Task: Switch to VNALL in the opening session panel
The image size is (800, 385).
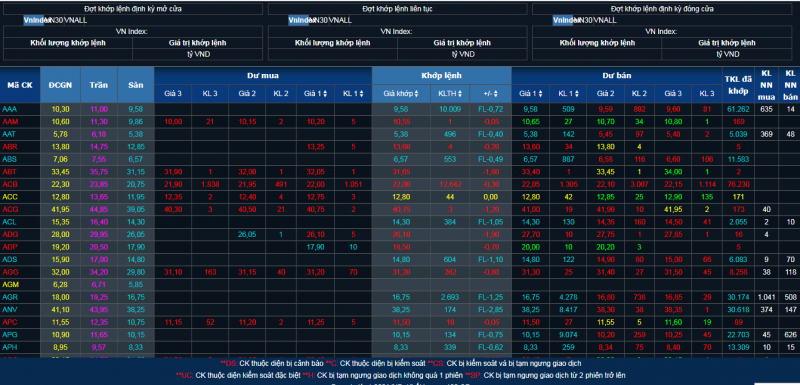Action: 76,20
